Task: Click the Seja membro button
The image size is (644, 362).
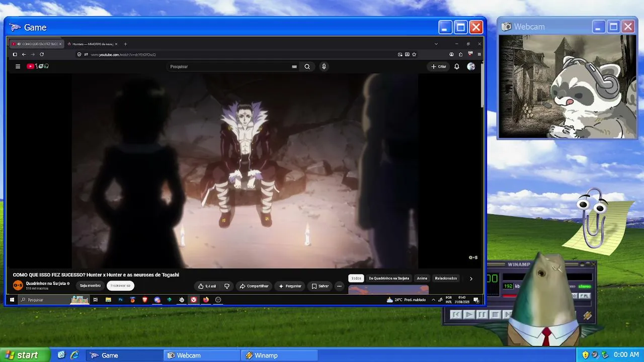Action: tap(91, 286)
